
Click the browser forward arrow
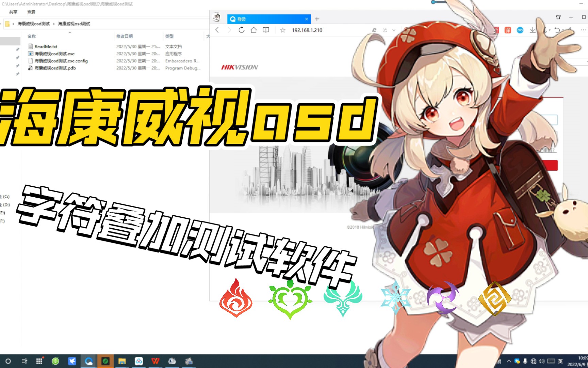pyautogui.click(x=229, y=30)
